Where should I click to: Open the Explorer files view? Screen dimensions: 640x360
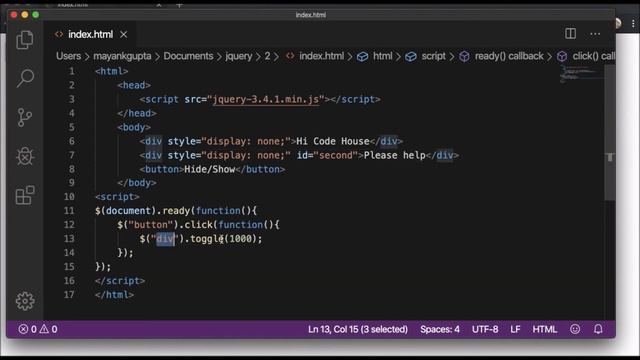(x=25, y=40)
